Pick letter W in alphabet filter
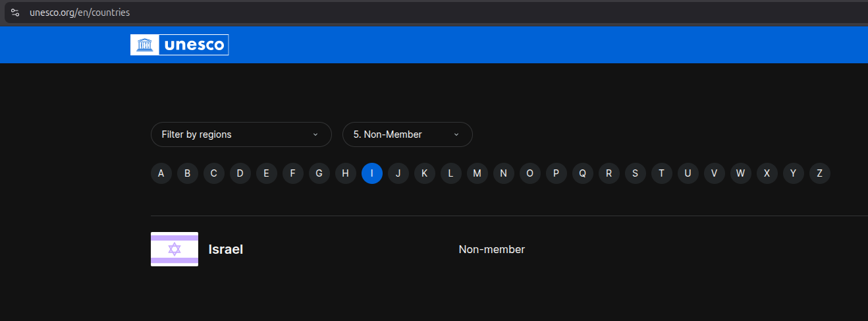This screenshot has width=868, height=321. coord(741,173)
